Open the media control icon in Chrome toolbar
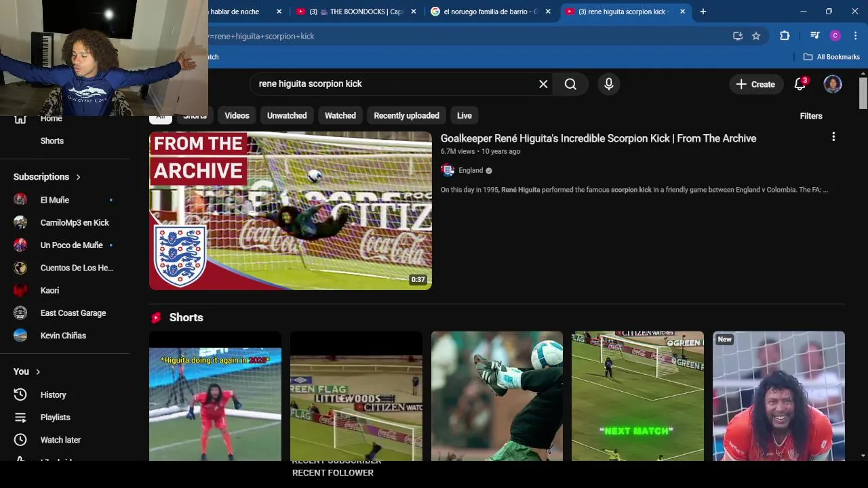 coord(815,36)
